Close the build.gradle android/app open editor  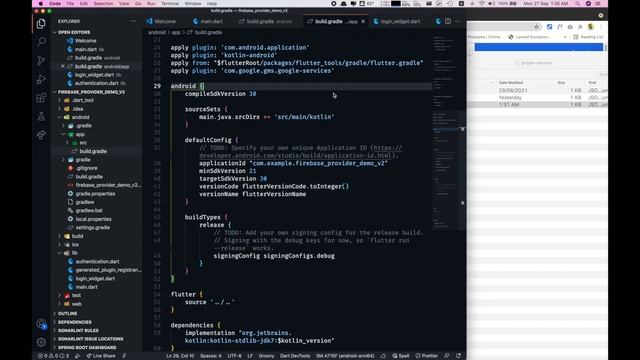62,66
